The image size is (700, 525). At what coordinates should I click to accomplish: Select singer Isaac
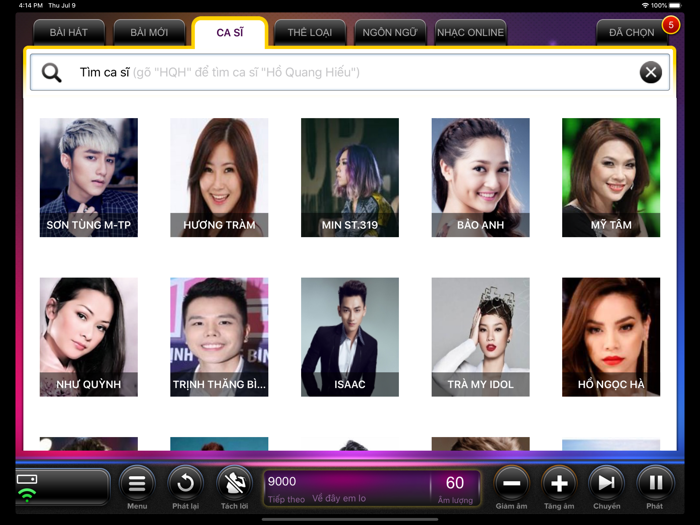tap(350, 337)
